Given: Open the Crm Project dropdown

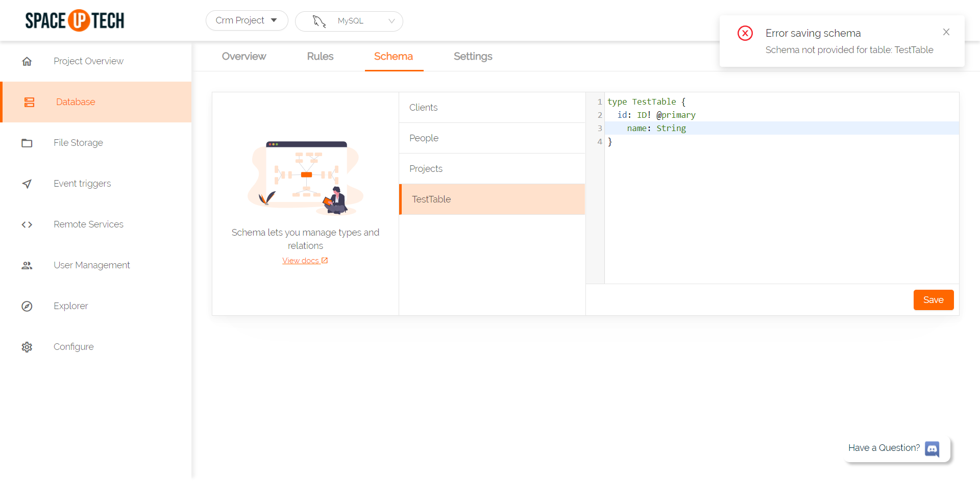Looking at the screenshot, I should tap(247, 20).
